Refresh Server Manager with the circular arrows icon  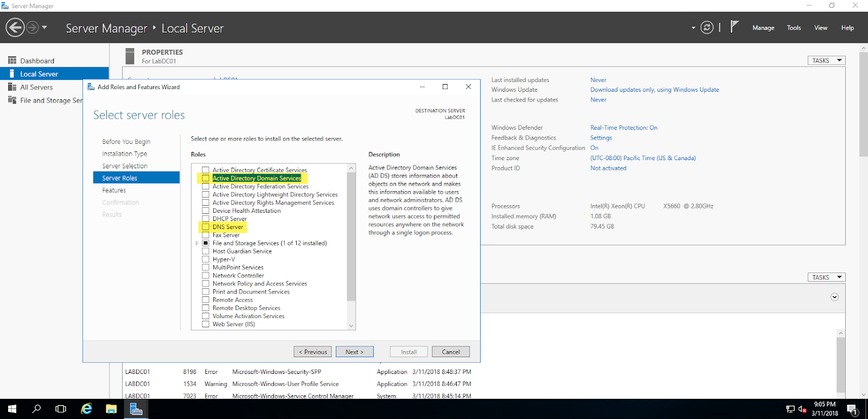pyautogui.click(x=707, y=28)
